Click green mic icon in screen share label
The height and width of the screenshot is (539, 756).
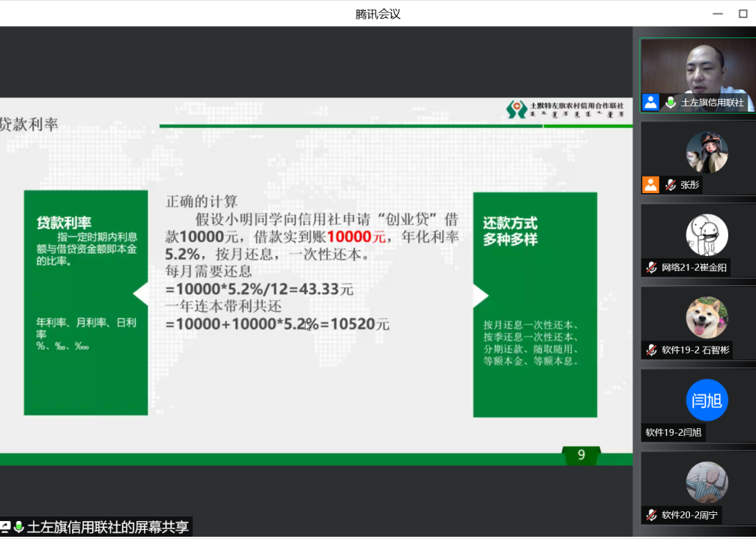click(x=19, y=527)
